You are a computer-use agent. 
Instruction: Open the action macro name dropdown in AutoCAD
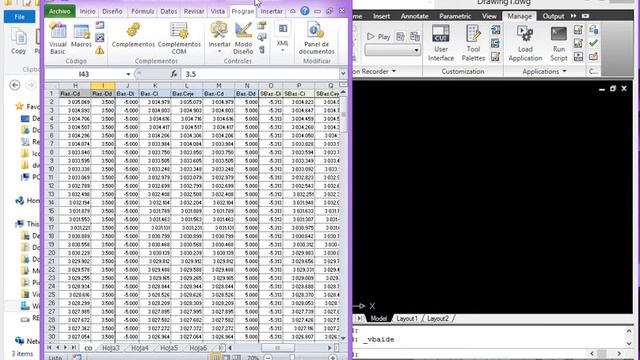(x=416, y=50)
